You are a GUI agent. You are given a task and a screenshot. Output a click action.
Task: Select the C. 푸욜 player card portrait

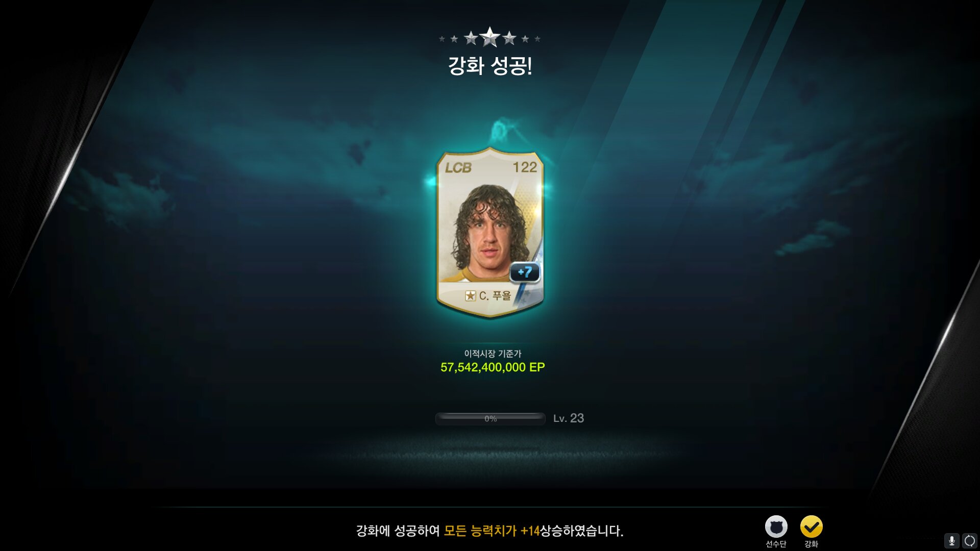tap(490, 233)
